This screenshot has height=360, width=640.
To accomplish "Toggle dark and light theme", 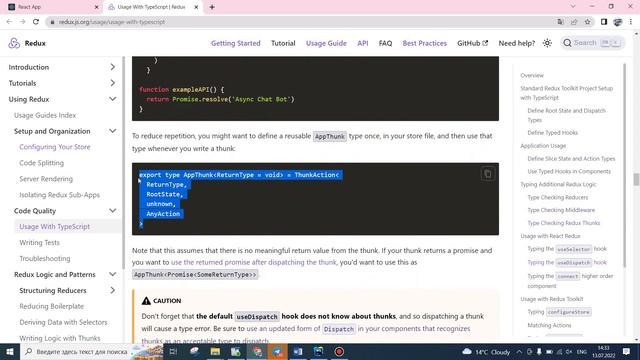I will tap(547, 43).
